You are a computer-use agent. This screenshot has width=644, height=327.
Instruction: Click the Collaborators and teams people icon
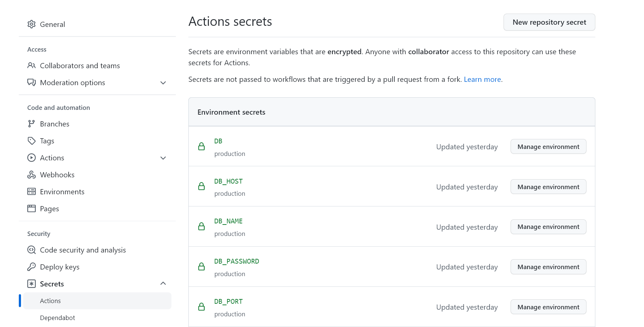coord(32,66)
